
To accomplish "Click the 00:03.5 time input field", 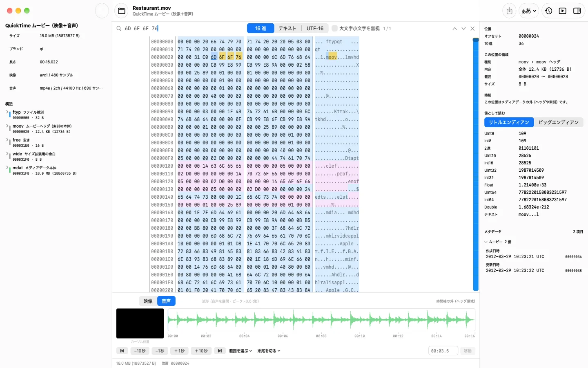I will pos(443,351).
